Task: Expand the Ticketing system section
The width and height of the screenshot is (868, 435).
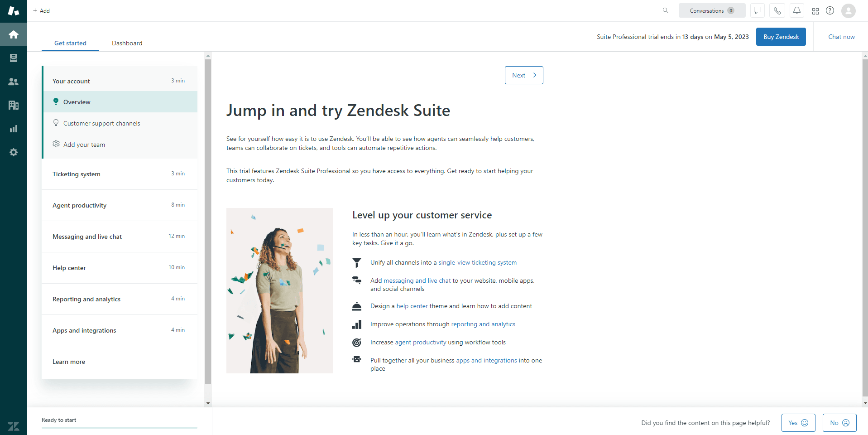Action: click(120, 174)
